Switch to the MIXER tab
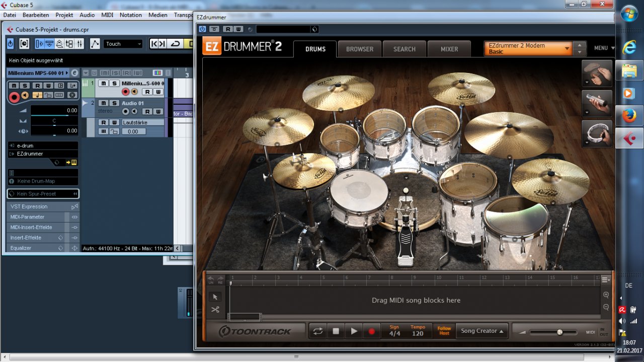Viewport: 644px width, 362px height. 449,49
